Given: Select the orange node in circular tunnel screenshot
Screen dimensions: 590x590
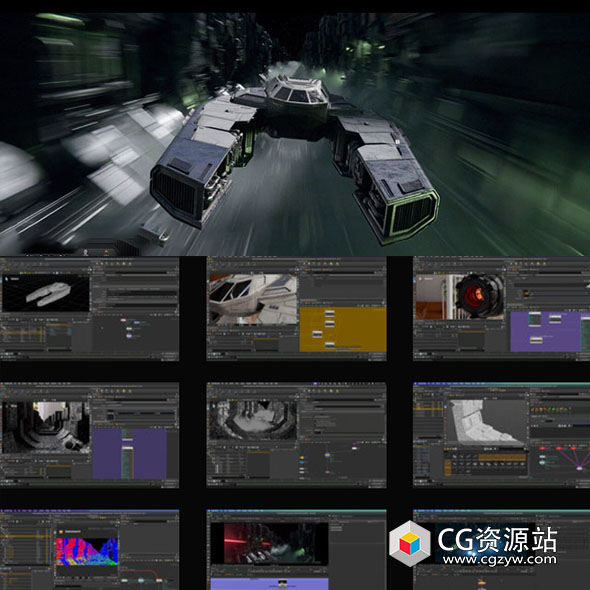Looking at the screenshot, I should pyautogui.click(x=327, y=455).
